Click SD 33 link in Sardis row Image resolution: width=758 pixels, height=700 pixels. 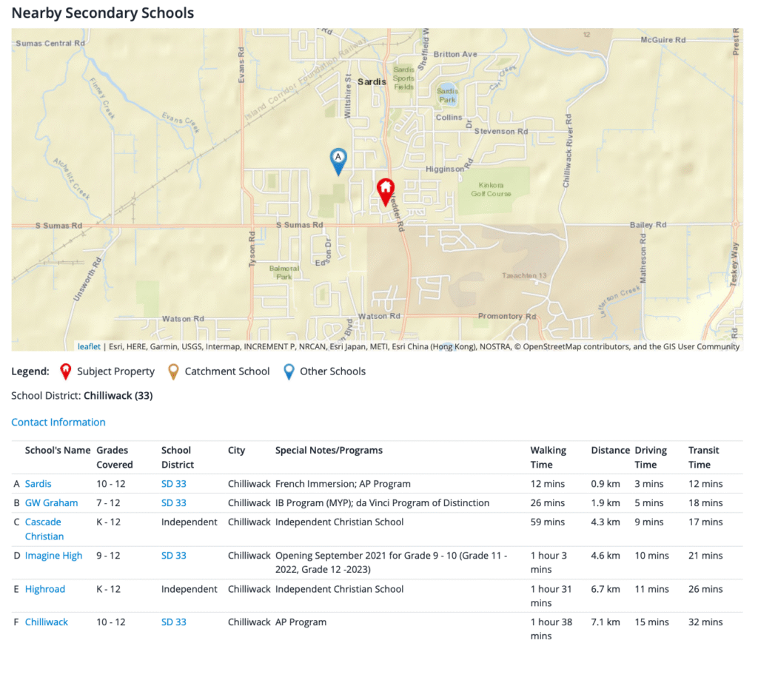pos(174,484)
